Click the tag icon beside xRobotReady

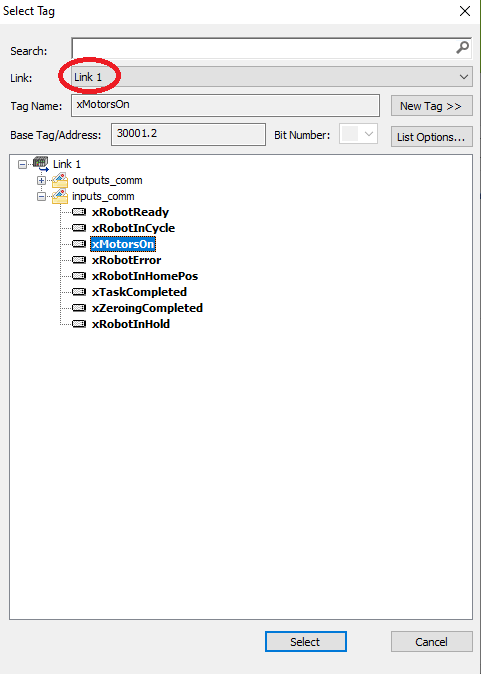79,212
